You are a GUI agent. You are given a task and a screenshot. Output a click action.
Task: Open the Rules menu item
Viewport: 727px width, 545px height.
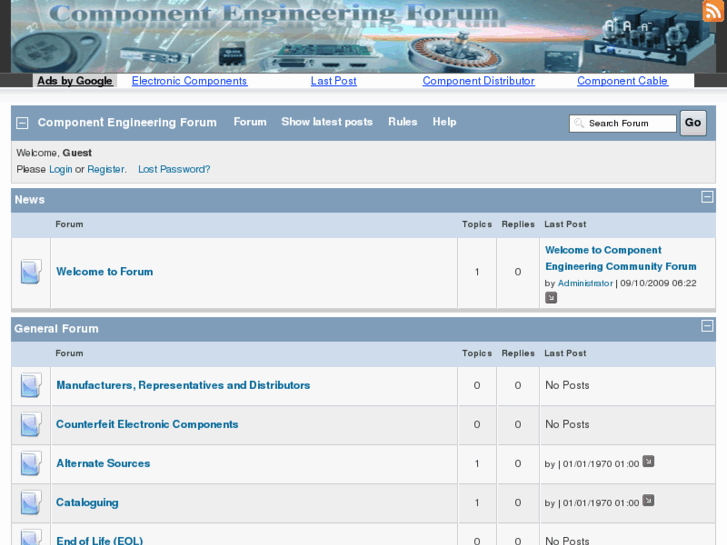(x=402, y=122)
